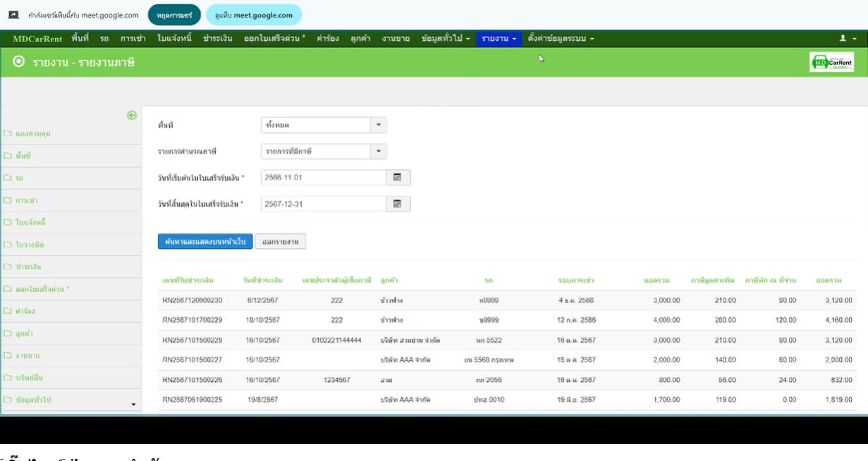The width and height of the screenshot is (868, 461).
Task: Click the MD CarRent logo image
Action: pos(831,62)
